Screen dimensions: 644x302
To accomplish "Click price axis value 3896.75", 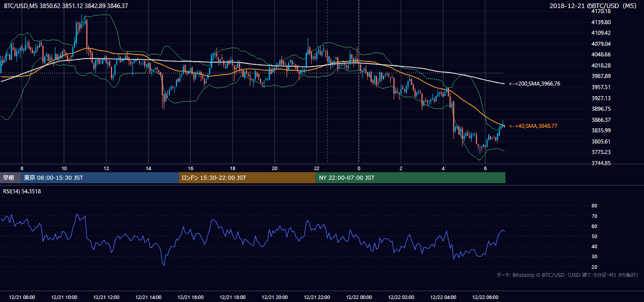I will [x=601, y=109].
